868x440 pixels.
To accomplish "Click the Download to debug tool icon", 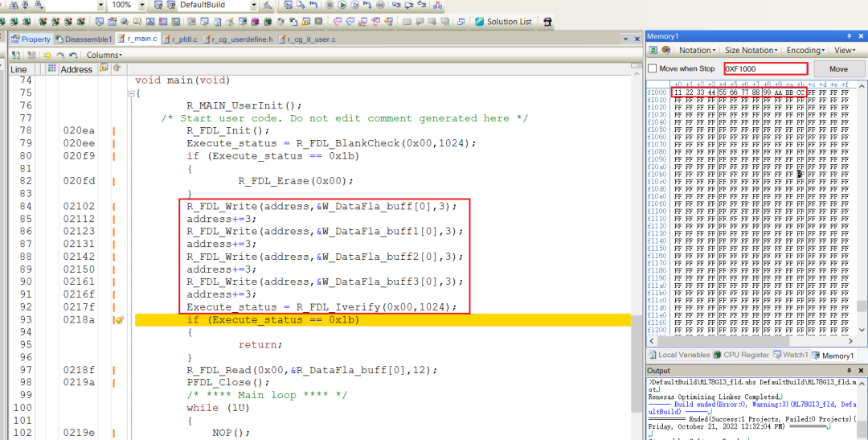I will [x=301, y=5].
